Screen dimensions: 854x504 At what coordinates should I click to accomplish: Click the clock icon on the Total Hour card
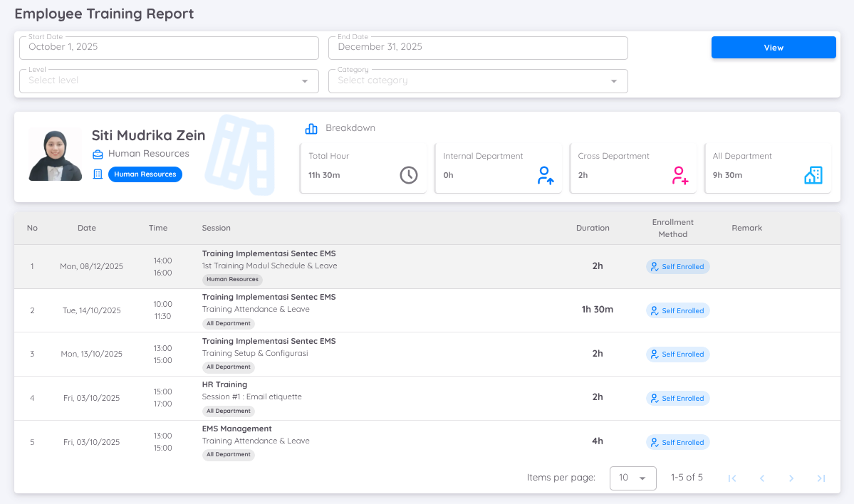(x=408, y=174)
